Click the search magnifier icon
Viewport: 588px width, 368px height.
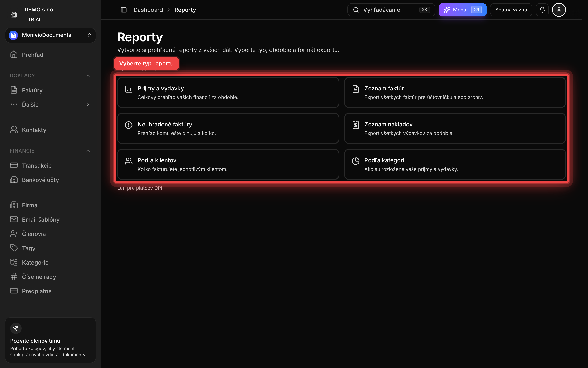pos(356,10)
